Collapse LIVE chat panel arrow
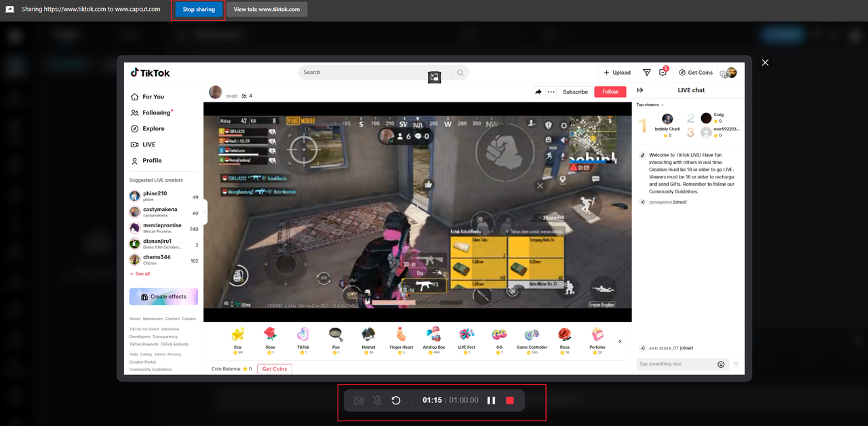The height and width of the screenshot is (426, 868). [639, 90]
